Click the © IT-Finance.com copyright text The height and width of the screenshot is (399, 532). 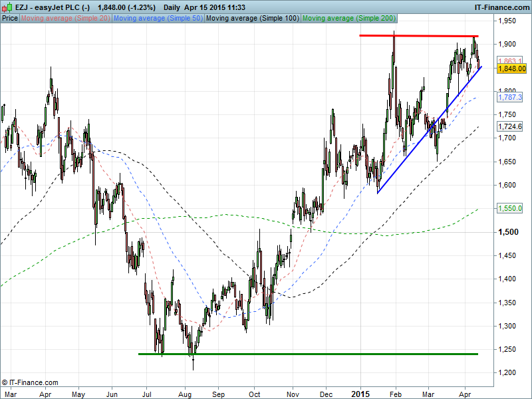coord(30,382)
